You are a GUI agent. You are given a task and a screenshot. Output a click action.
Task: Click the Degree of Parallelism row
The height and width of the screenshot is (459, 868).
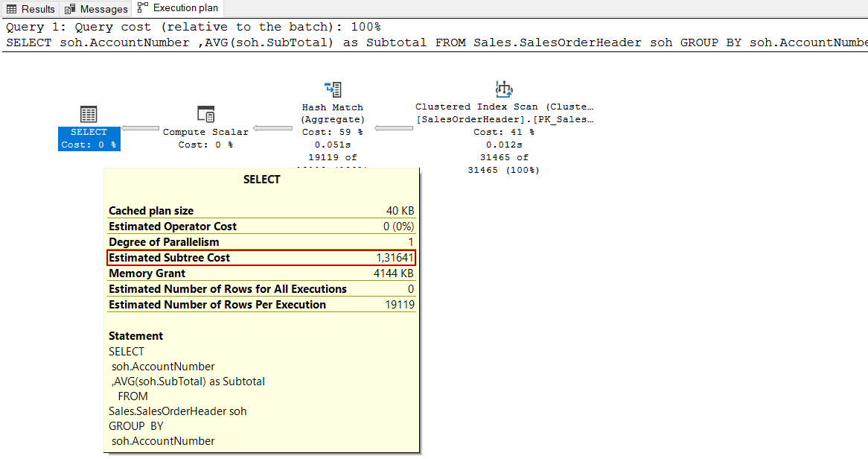click(261, 241)
